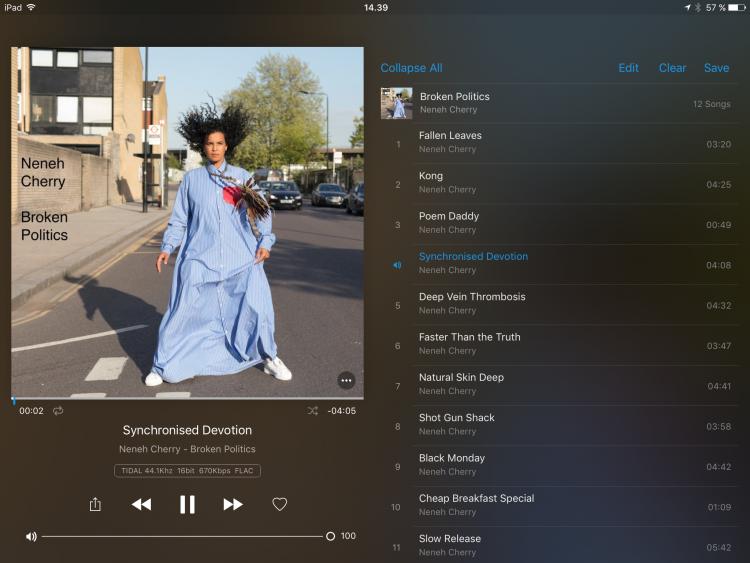
Task: Play track Kong
Action: point(559,183)
